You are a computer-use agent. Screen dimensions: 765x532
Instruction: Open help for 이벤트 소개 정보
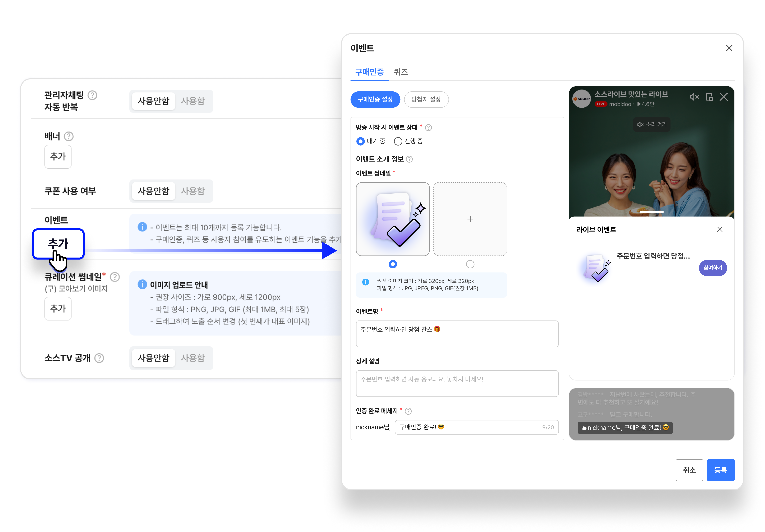[409, 159]
